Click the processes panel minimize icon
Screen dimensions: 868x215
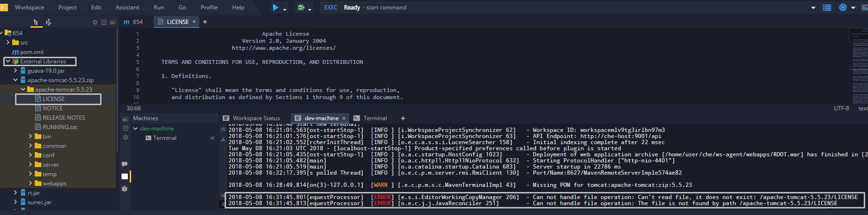coord(125,128)
